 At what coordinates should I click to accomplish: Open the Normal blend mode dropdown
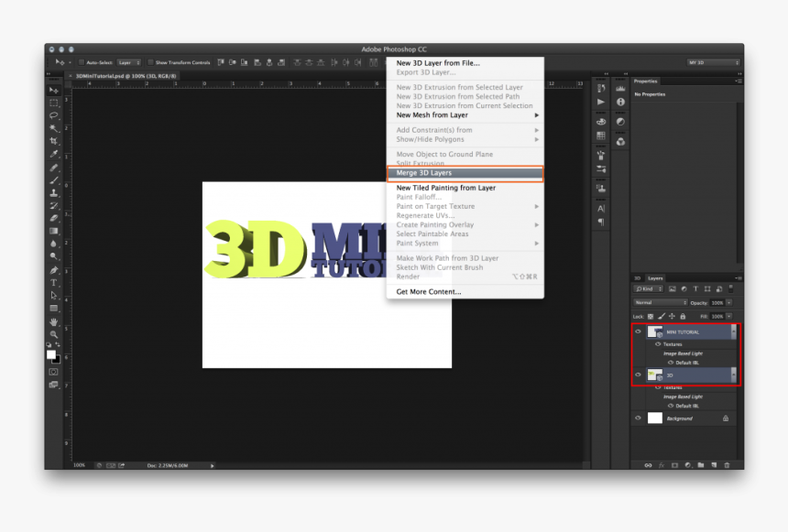coord(660,300)
